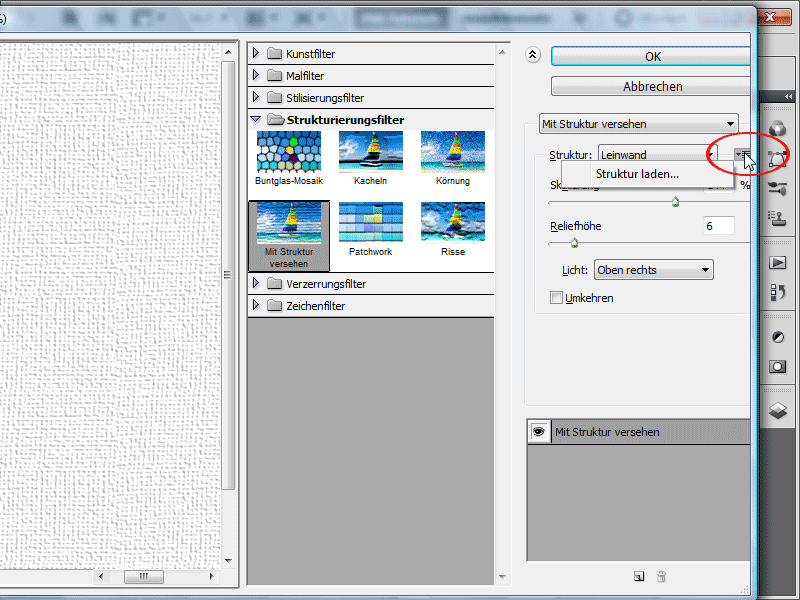Close the window with red X button

769,18
